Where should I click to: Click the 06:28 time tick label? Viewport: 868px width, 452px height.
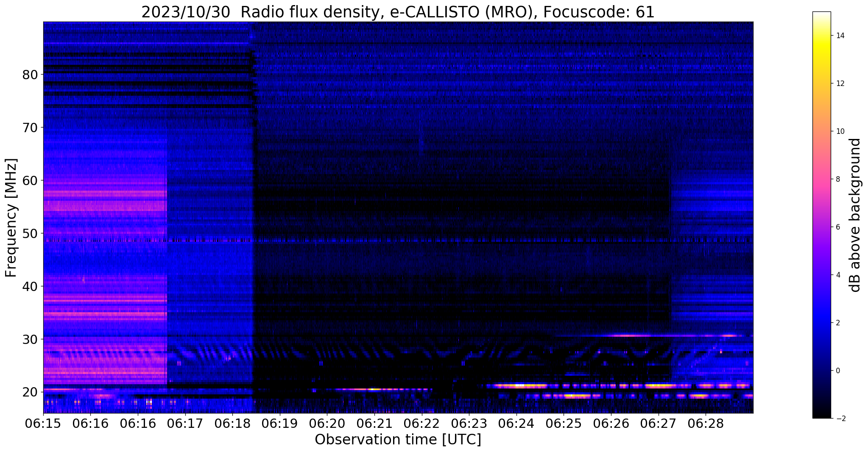tap(706, 423)
